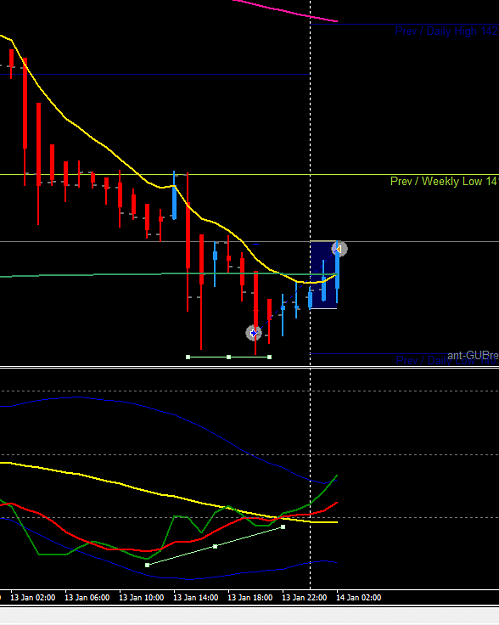Click the '13 Jan 06:00' time label

click(87, 597)
